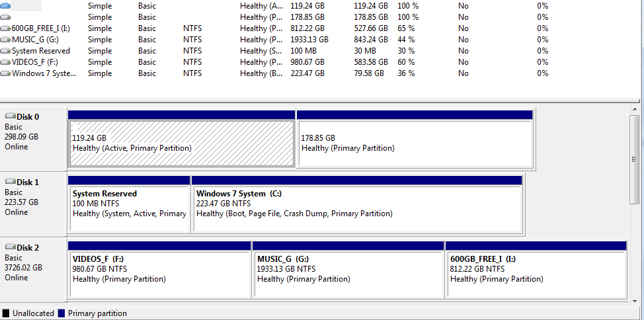Screen dimensions: 644x320
Task: Click the 527.66 GB free space cell
Action: pos(371,28)
